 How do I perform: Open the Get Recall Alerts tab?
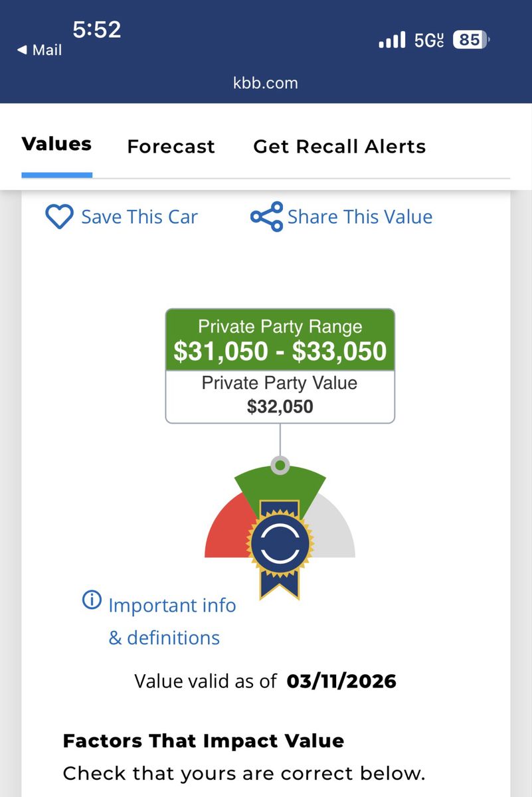pyautogui.click(x=339, y=146)
